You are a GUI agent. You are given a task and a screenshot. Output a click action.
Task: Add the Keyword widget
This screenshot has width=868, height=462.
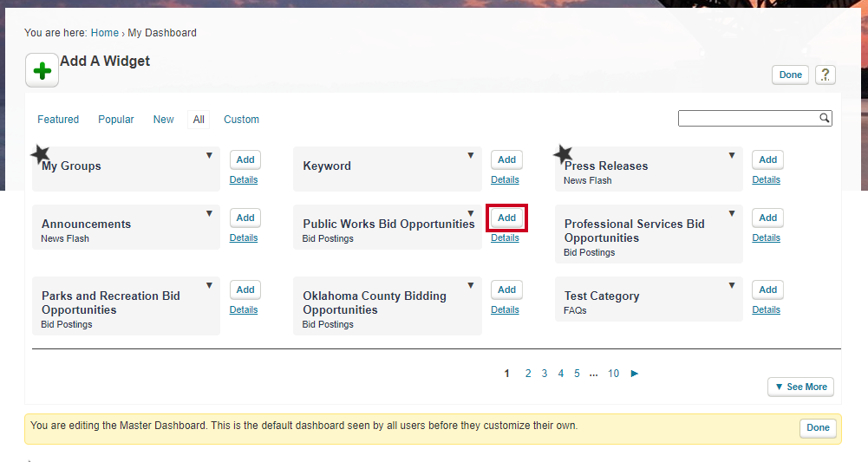pos(506,159)
